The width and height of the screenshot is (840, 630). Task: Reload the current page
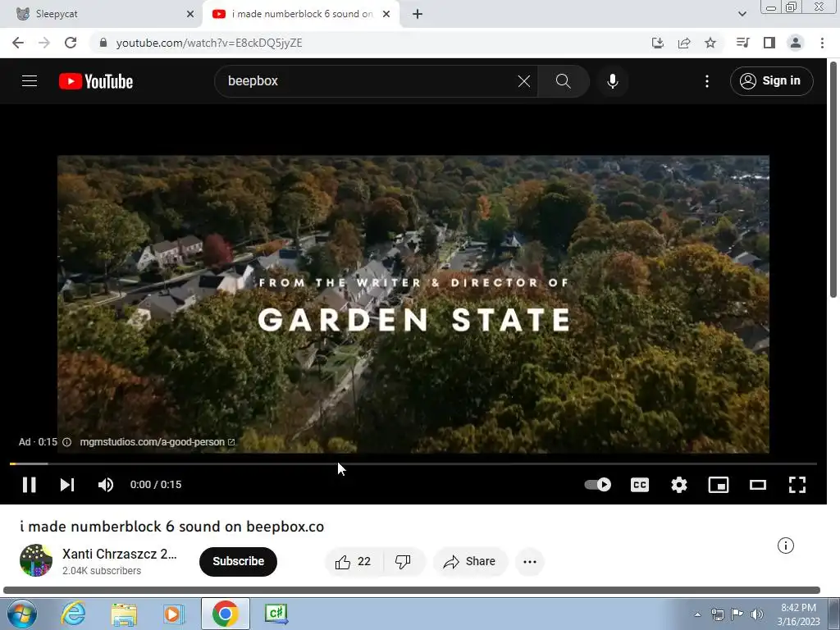[x=71, y=43]
